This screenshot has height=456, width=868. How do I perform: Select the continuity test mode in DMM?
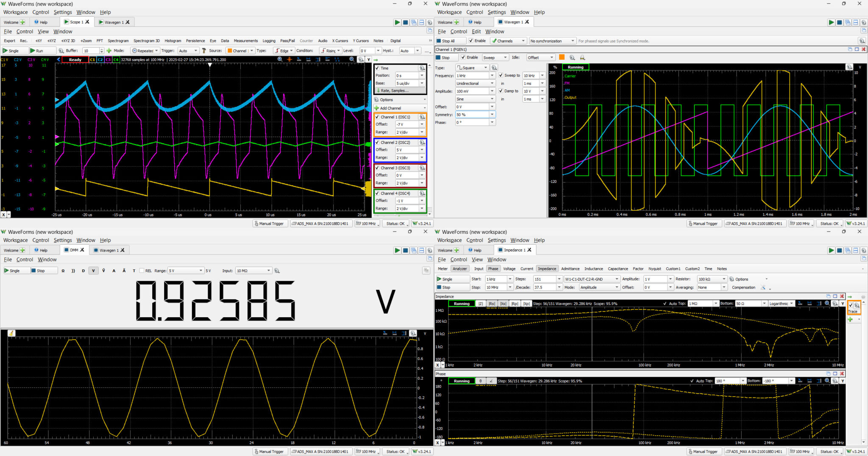73,271
